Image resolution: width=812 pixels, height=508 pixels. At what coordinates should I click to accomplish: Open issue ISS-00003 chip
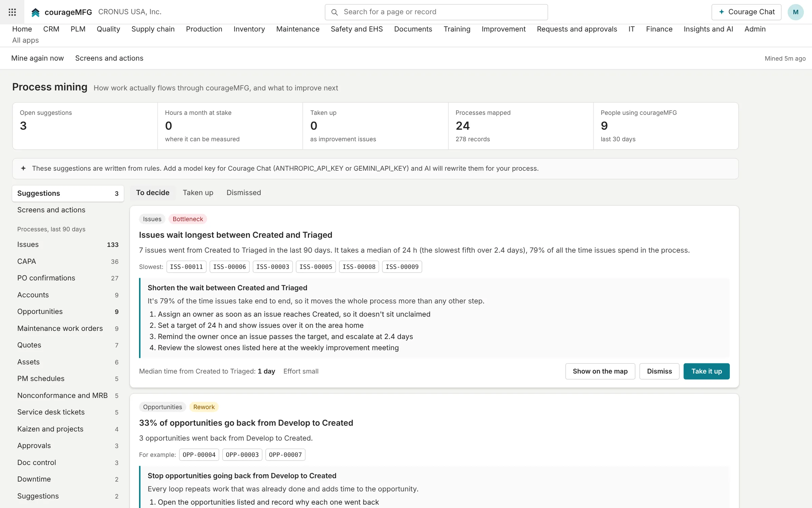(273, 267)
